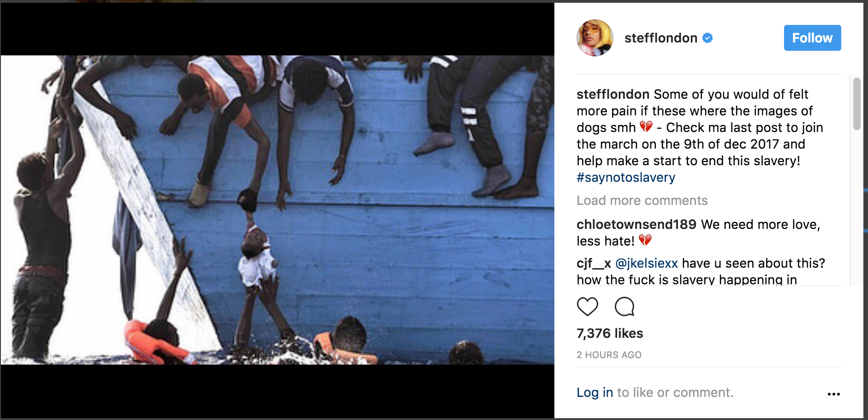Click the stefflondon profile avatar
Screen dimensions: 868x420
coord(595,38)
